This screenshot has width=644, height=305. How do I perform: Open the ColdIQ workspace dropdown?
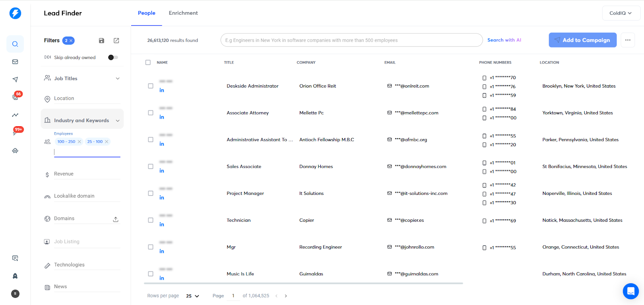620,13
